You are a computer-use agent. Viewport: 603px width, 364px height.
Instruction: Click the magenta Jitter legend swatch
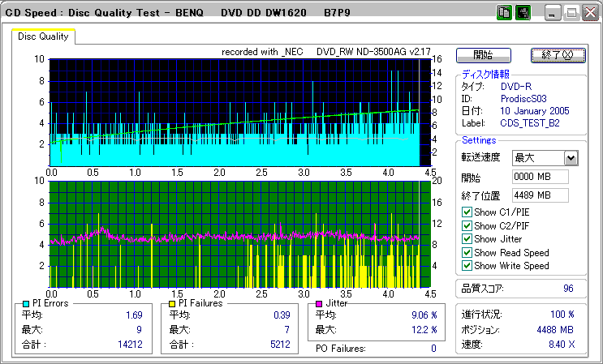(320, 303)
